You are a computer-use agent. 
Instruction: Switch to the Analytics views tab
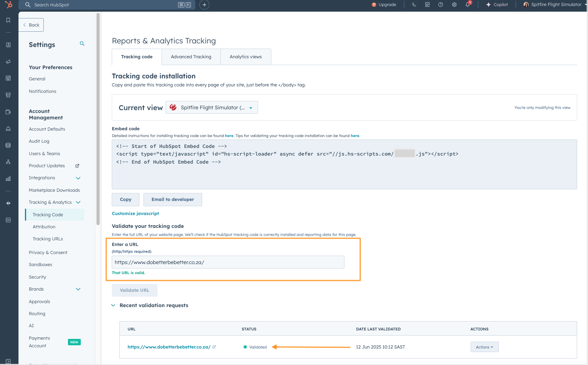(x=246, y=57)
